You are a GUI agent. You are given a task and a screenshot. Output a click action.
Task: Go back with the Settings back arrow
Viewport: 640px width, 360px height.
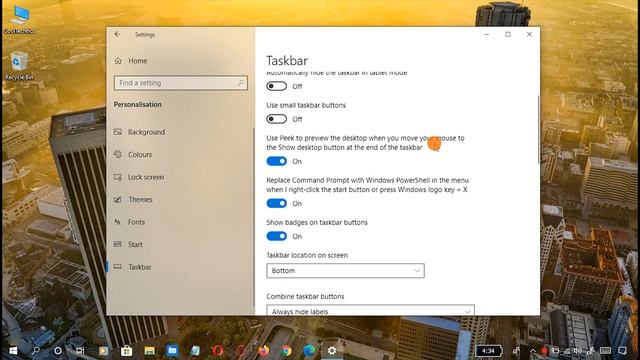(118, 35)
